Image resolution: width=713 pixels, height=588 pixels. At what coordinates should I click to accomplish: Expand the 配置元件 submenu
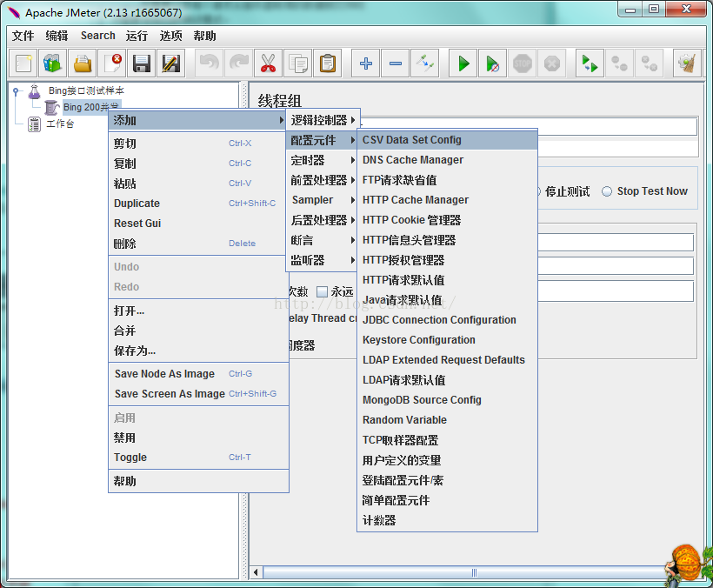(x=322, y=140)
